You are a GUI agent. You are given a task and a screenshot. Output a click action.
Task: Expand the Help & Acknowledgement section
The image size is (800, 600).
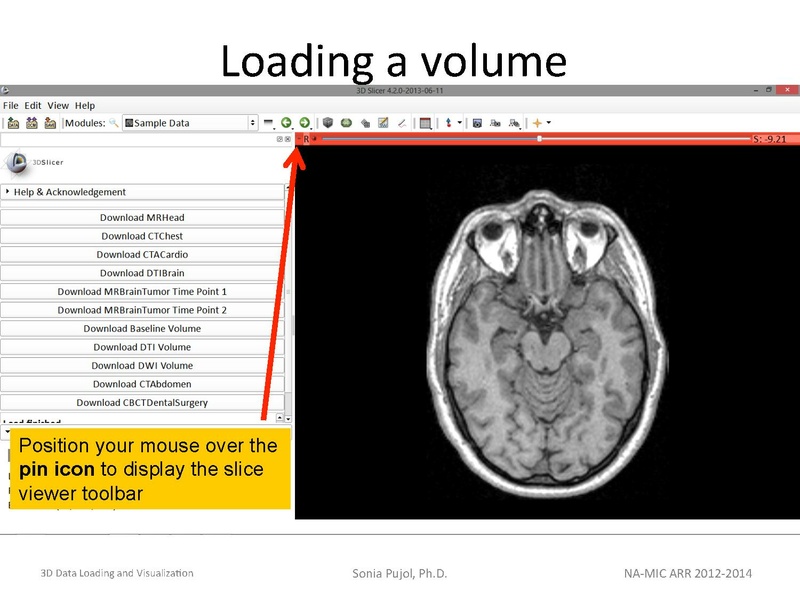(142, 192)
